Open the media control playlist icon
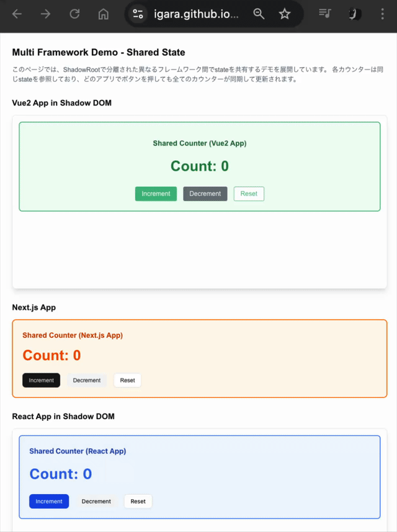Image resolution: width=397 pixels, height=532 pixels. pyautogui.click(x=324, y=14)
